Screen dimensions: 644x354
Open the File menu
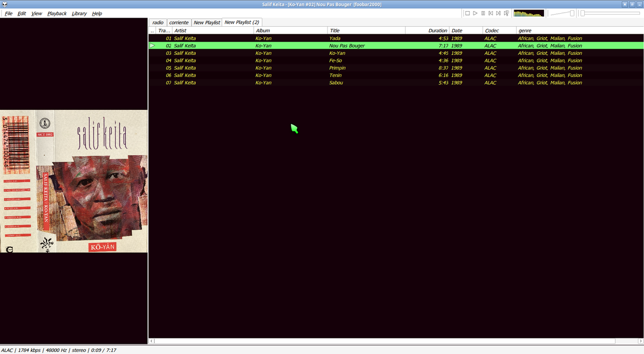point(9,14)
